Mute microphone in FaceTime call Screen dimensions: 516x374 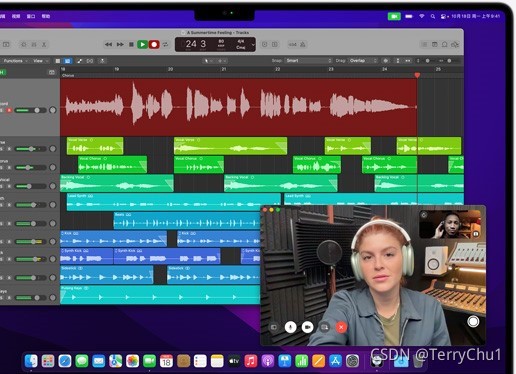pos(291,327)
